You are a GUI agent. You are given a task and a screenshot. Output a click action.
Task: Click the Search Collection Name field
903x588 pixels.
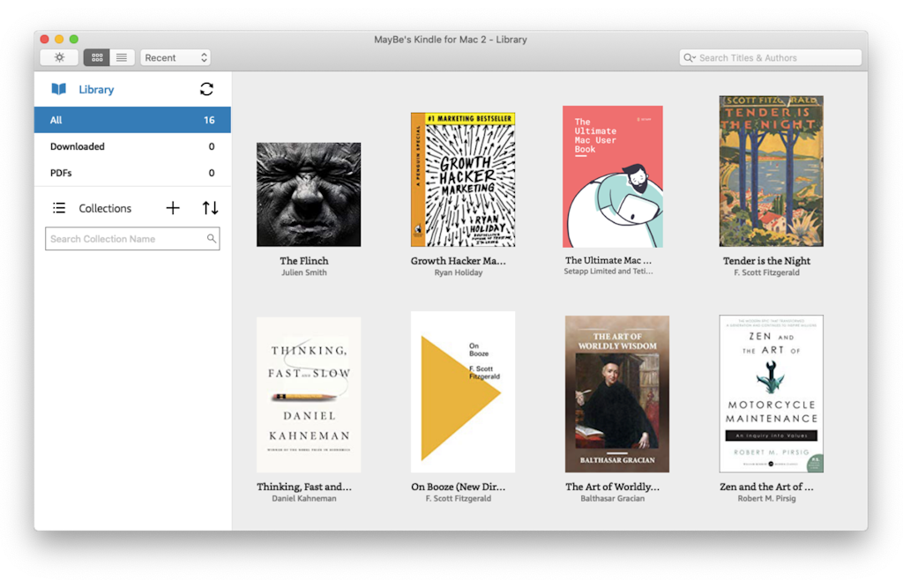[x=123, y=238]
